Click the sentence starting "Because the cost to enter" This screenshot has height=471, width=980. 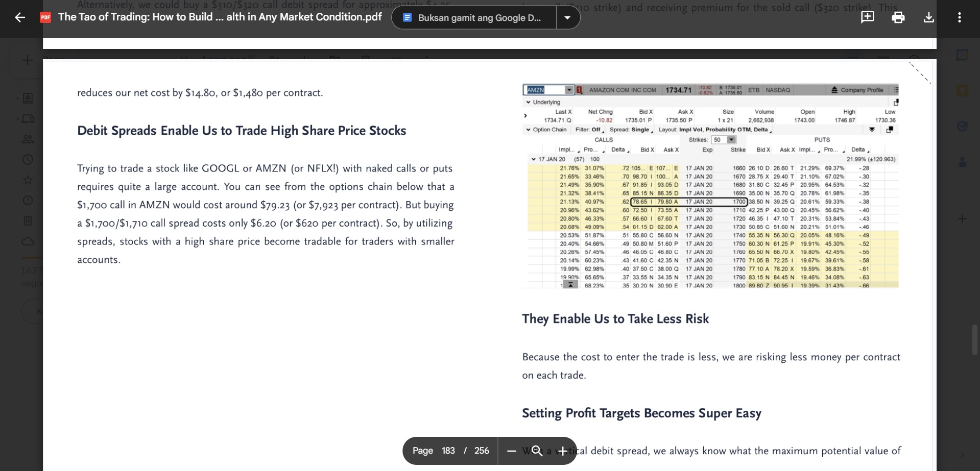pos(711,357)
